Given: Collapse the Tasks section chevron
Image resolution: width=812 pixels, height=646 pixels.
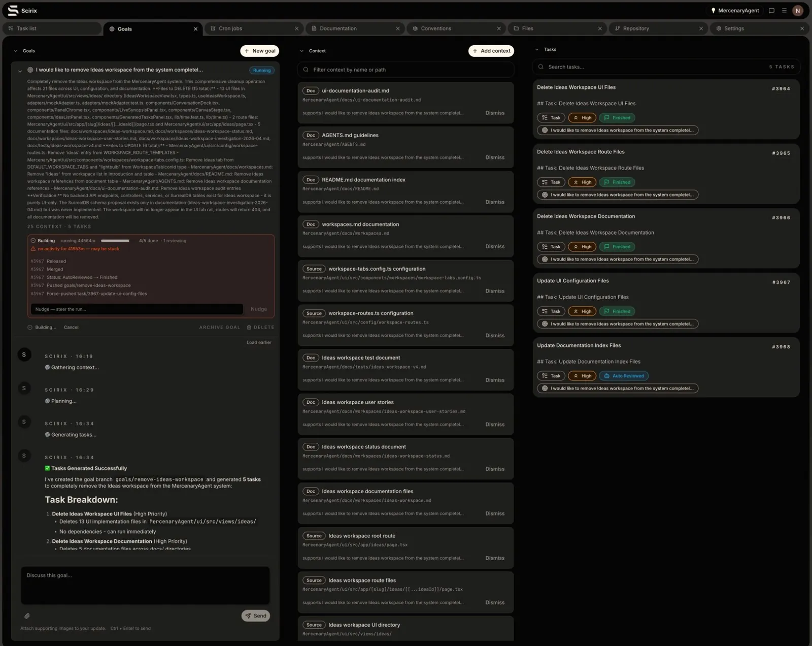Looking at the screenshot, I should [536, 49].
